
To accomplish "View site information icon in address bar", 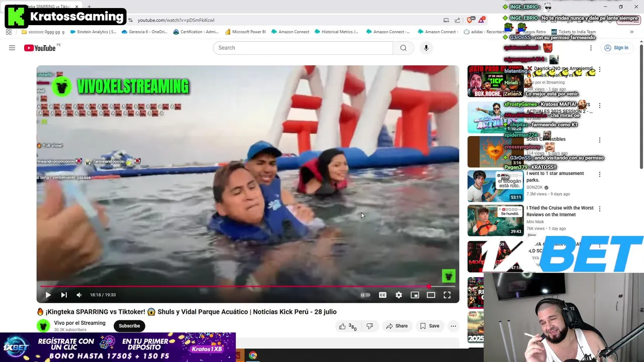I will tap(130, 20).
